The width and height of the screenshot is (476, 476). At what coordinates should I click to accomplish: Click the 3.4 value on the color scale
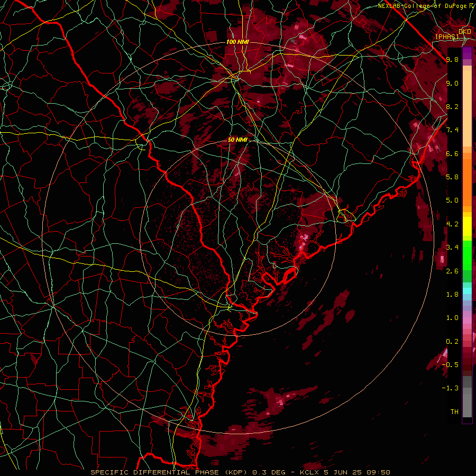click(452, 248)
